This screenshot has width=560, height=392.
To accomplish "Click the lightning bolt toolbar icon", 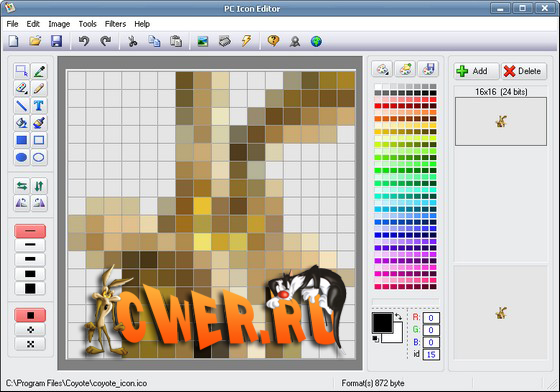I will pos(246,41).
